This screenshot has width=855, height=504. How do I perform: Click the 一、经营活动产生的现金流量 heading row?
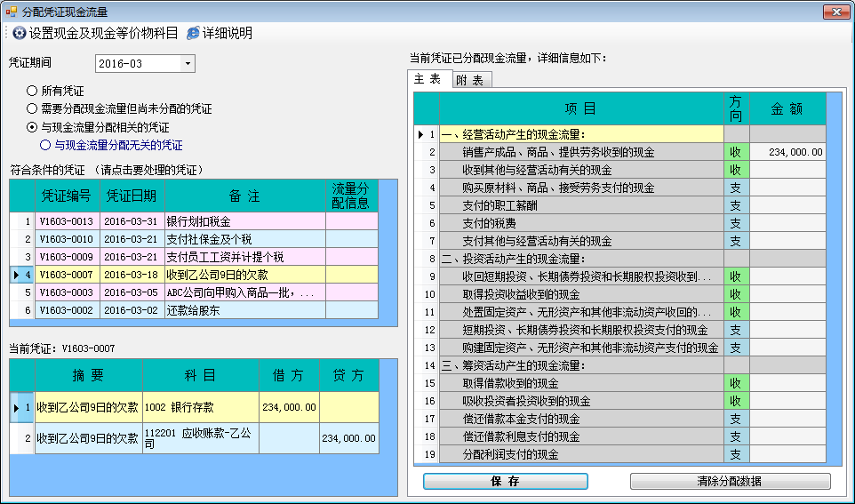[x=620, y=134]
